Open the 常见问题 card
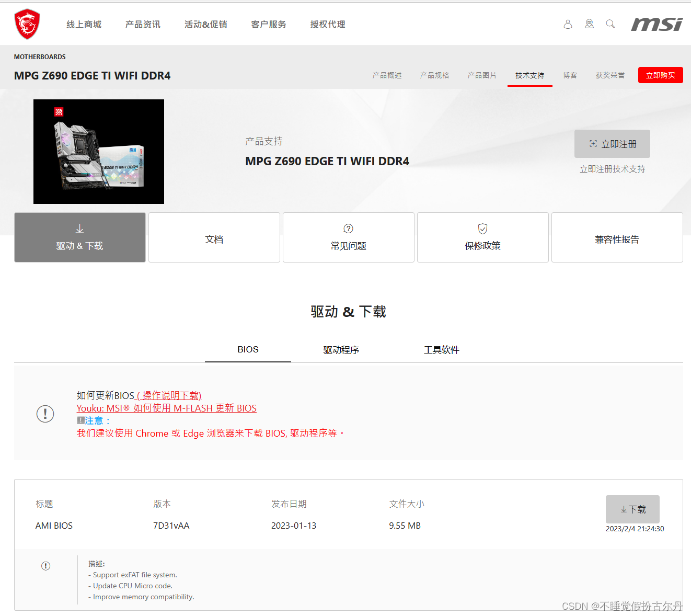This screenshot has height=616, width=691. (349, 237)
